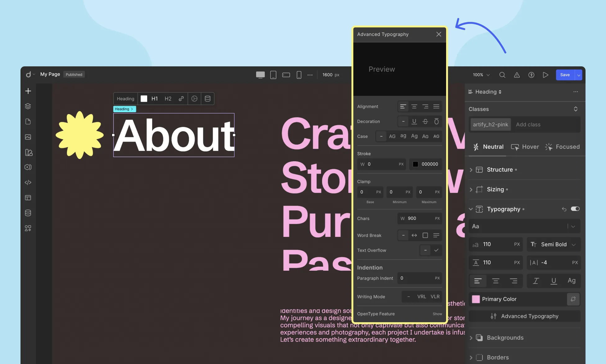Unlink the Primary Color variable icon
Screen dimensions: 606x364
click(x=573, y=299)
